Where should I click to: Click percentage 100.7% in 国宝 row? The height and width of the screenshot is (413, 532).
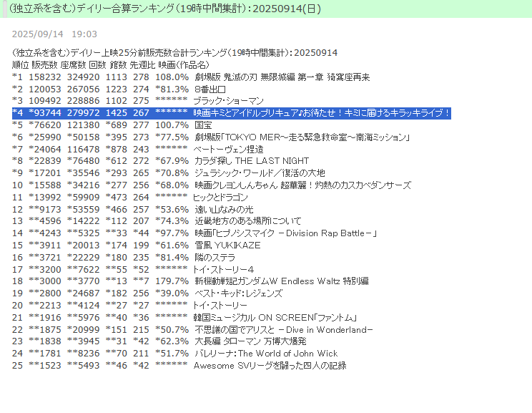pyautogui.click(x=172, y=125)
